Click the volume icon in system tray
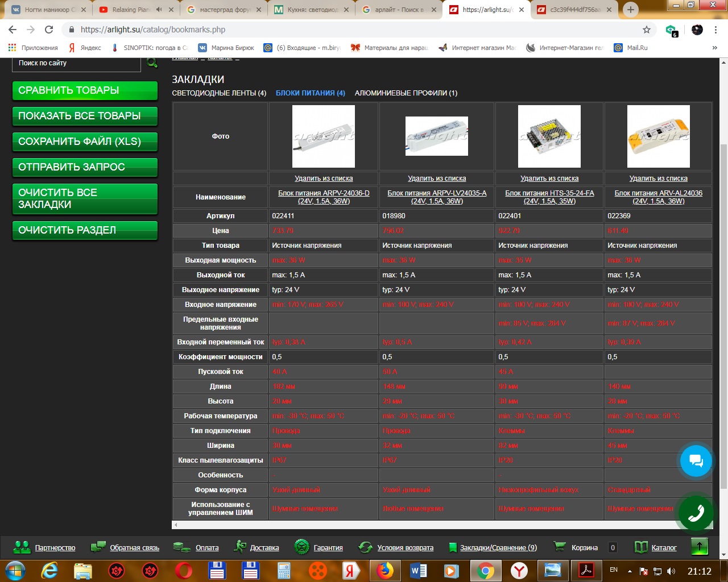The image size is (728, 582). coord(671,571)
